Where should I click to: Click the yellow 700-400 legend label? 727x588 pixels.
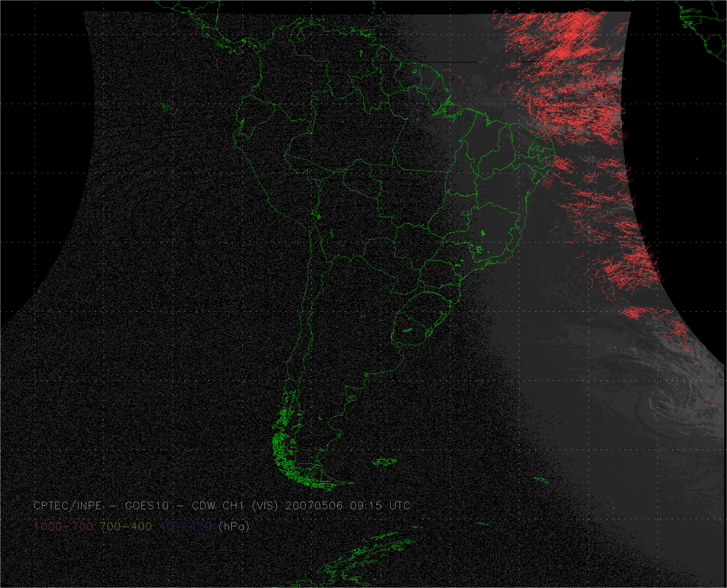point(126,526)
